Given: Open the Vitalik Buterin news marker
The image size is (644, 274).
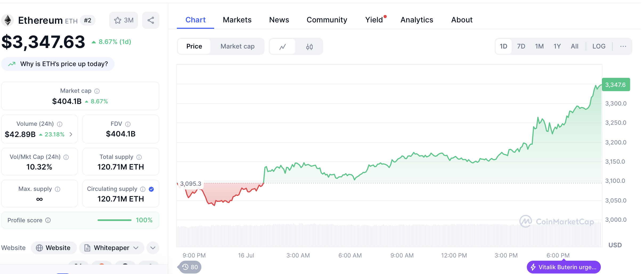Looking at the screenshot, I should 564,267.
